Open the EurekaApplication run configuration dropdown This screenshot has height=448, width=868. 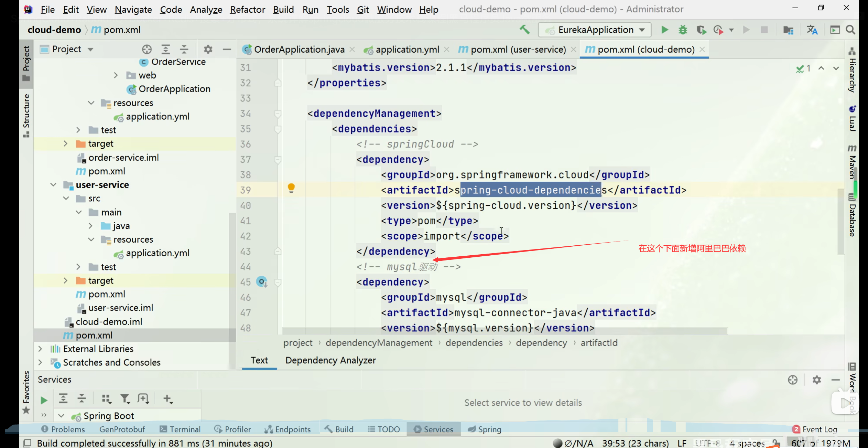(x=595, y=30)
